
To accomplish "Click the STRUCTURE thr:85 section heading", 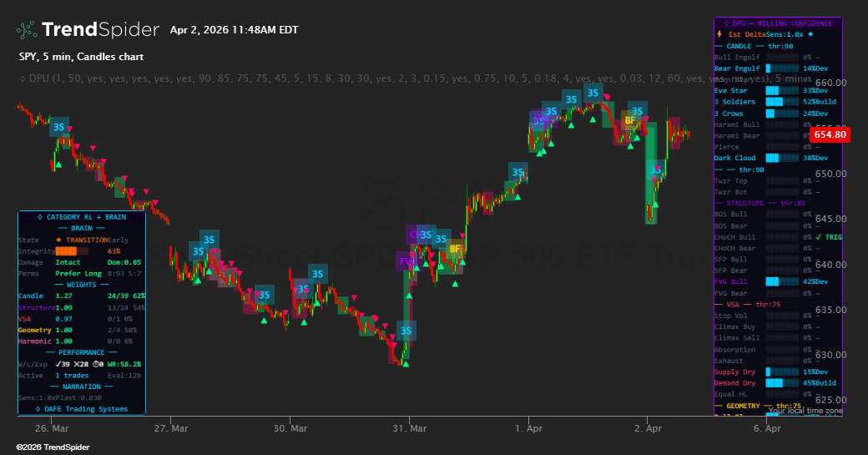I will 760,203.
